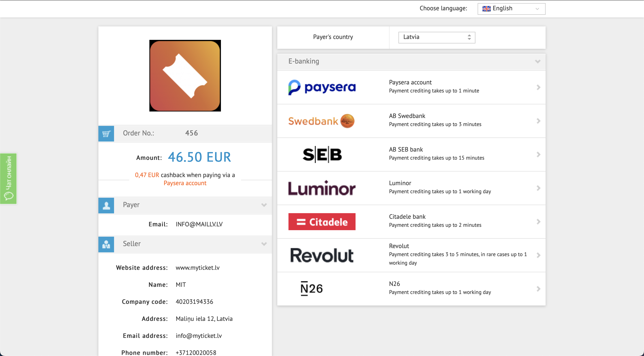
Task: Open the Latvia payer's country selector
Action: (x=436, y=37)
